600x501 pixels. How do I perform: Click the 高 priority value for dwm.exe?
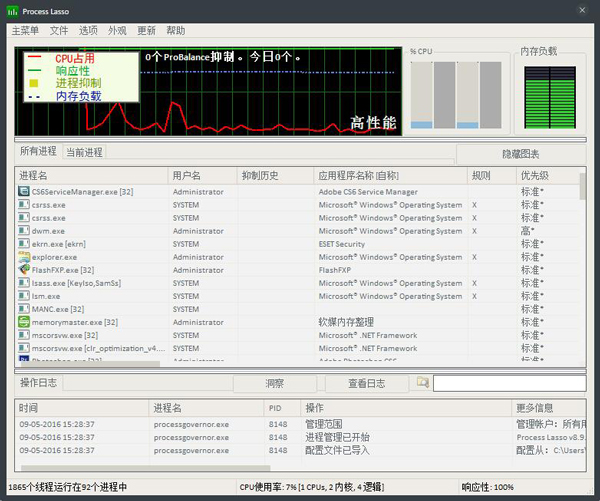pyautogui.click(x=527, y=231)
